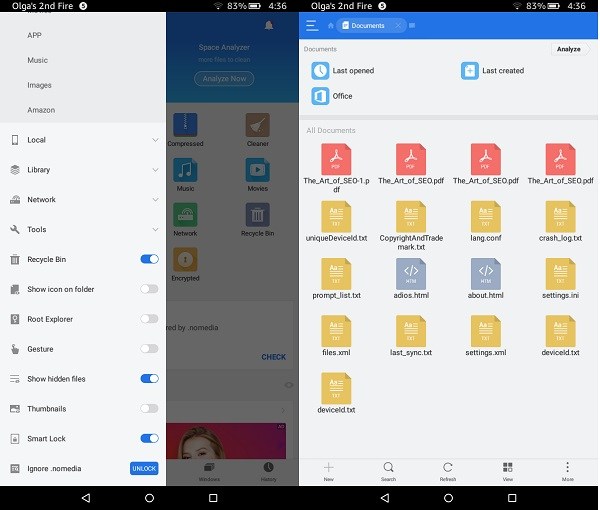Viewport: 600px width, 510px height.
Task: Tap the CHECK link
Action: click(273, 357)
